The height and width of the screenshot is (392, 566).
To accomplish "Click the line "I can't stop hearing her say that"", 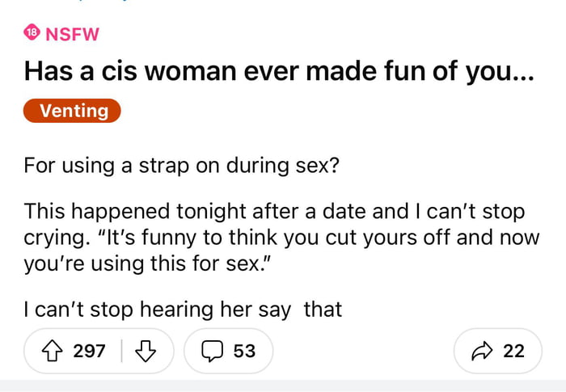I will tap(184, 308).
